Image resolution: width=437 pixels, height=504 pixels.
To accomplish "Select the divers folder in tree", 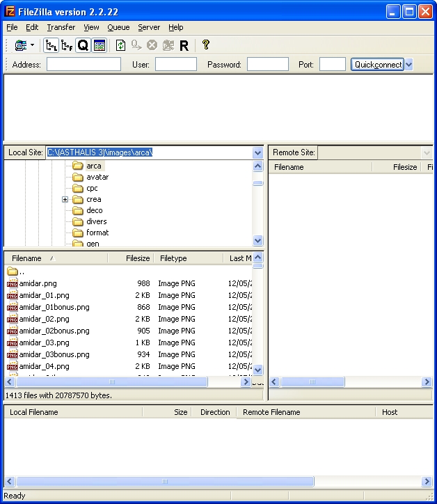I will 97,221.
